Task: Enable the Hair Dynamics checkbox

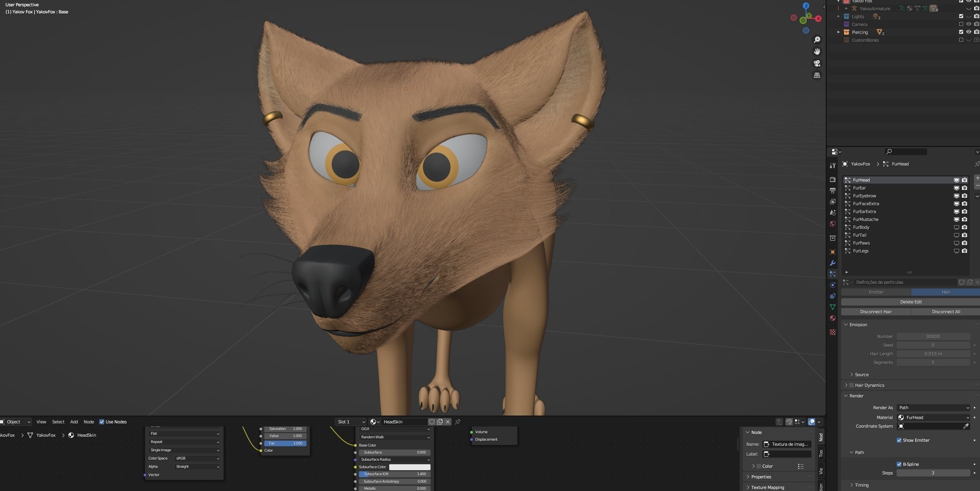Action: click(x=852, y=385)
